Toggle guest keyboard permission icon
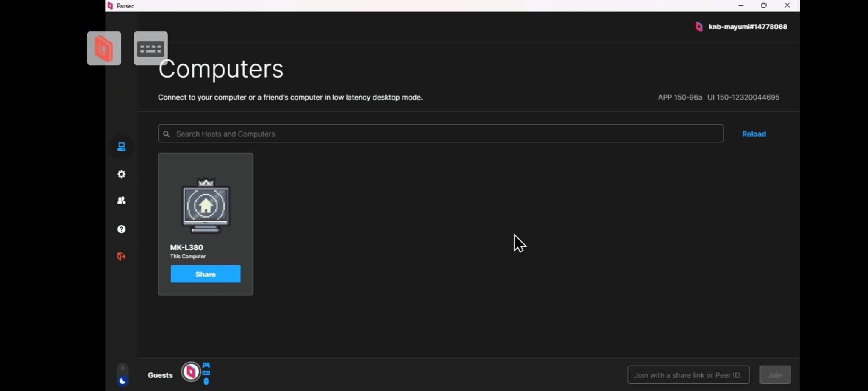Screen dimensions: 868x391 pyautogui.click(x=206, y=373)
